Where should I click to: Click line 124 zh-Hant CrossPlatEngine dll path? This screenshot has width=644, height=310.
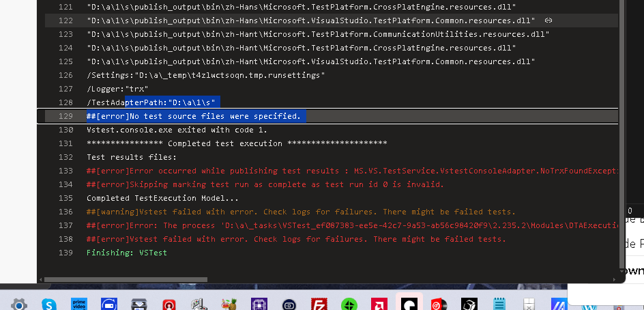(x=302, y=48)
